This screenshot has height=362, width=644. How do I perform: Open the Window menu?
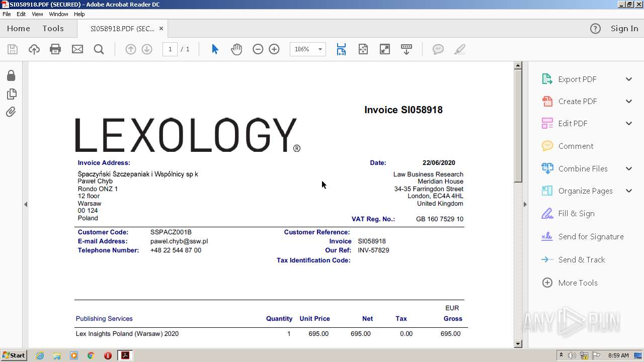click(x=58, y=14)
